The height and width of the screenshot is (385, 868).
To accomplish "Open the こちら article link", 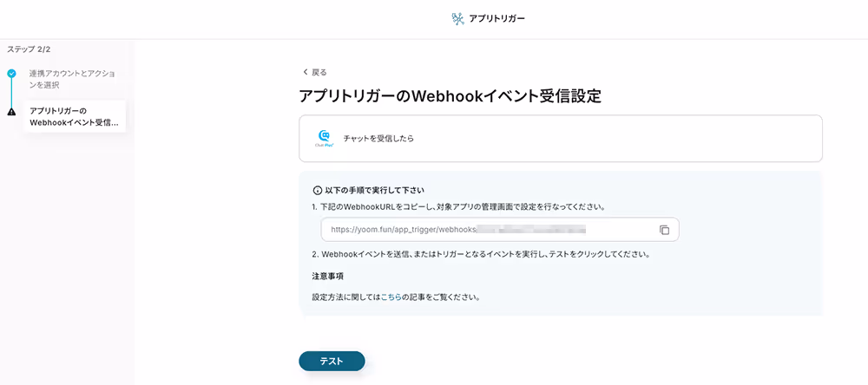I will point(391,297).
